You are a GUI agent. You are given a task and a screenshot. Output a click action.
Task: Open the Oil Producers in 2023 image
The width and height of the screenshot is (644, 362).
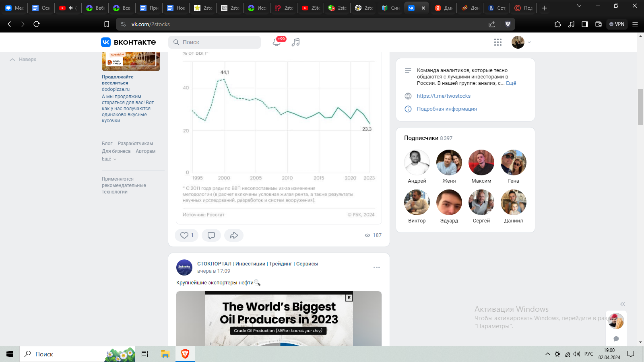tap(279, 319)
